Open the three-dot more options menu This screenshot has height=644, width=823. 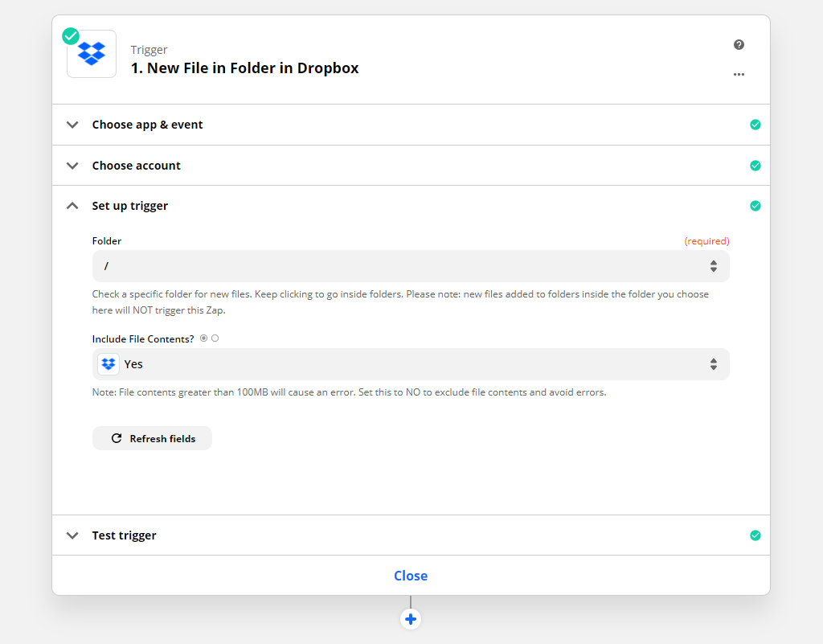[739, 75]
